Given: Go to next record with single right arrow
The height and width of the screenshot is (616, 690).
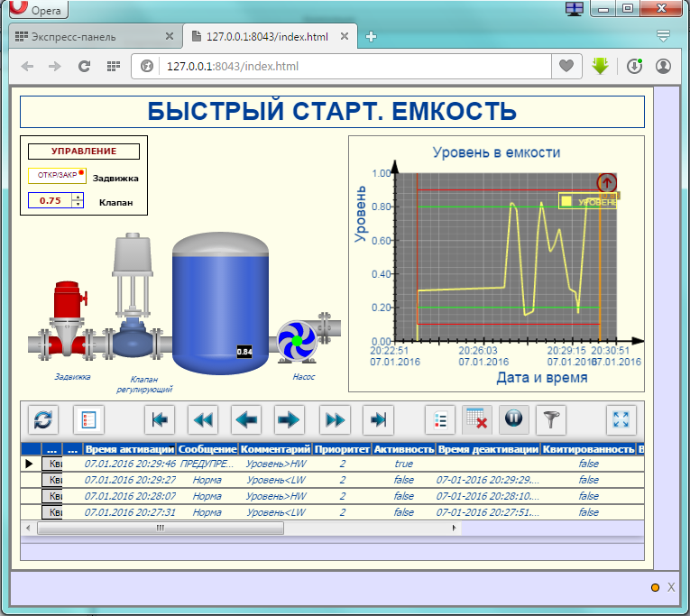Looking at the screenshot, I should pyautogui.click(x=289, y=419).
